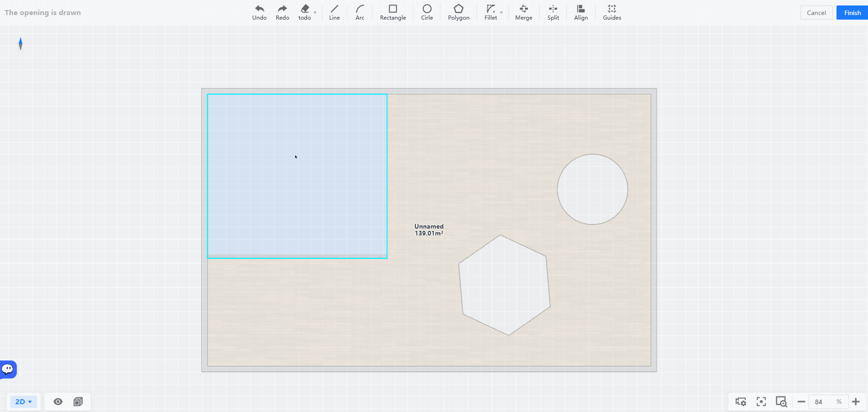Select the Arc drawing tool
The image size is (868, 412).
click(x=360, y=12)
